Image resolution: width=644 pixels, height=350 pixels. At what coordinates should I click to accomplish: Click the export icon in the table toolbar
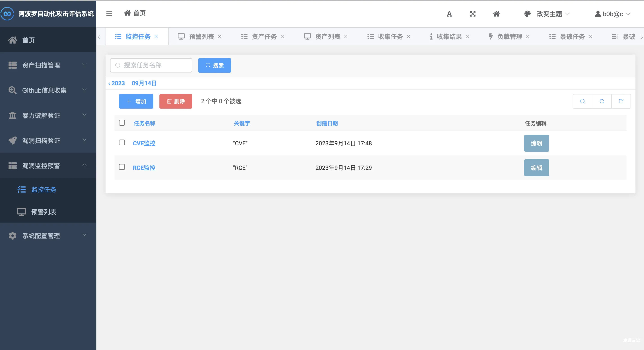click(x=622, y=101)
